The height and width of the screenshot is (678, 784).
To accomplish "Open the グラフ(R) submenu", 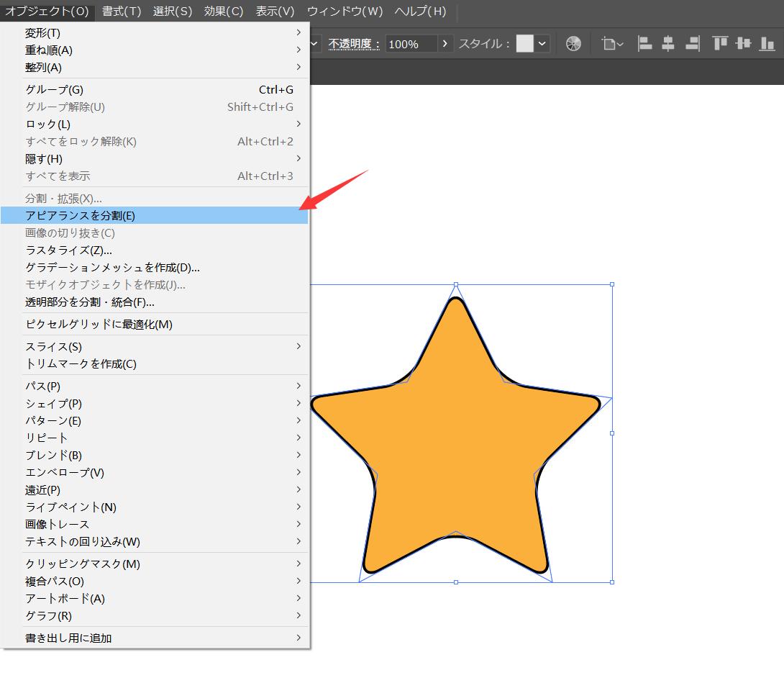I will click(155, 616).
